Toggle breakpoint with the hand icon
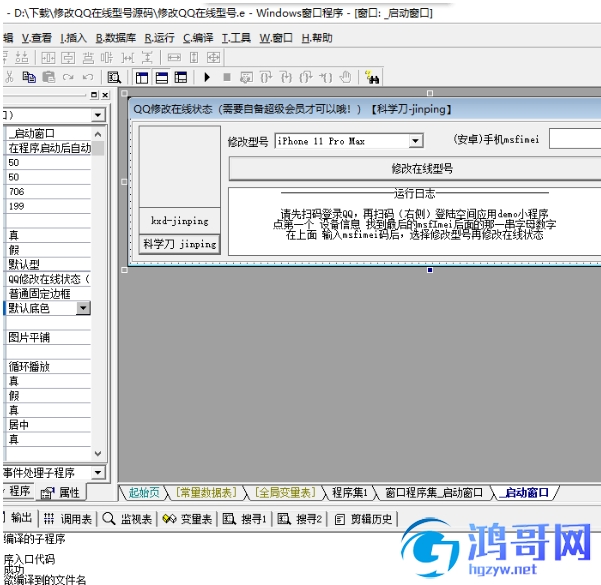 tap(345, 77)
